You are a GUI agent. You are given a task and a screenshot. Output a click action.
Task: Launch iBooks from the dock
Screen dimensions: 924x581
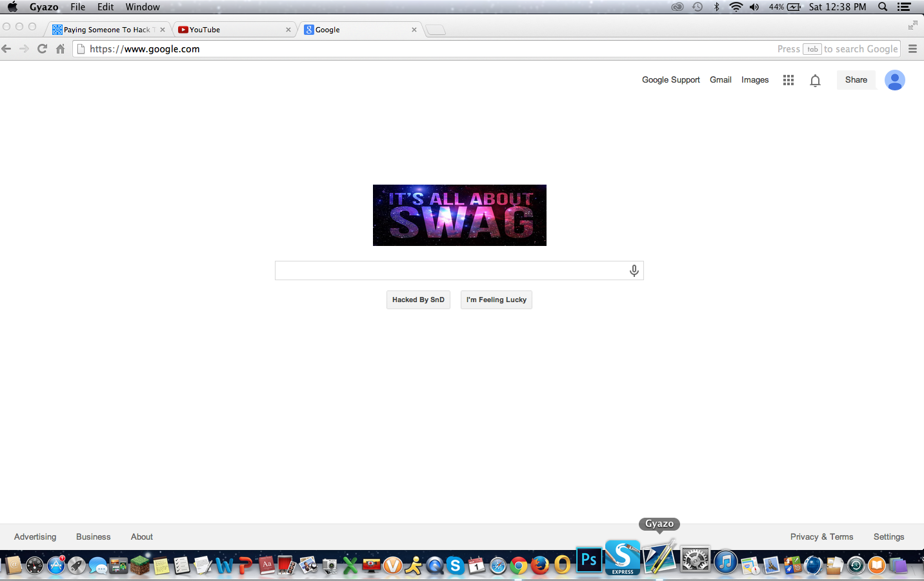tap(877, 566)
